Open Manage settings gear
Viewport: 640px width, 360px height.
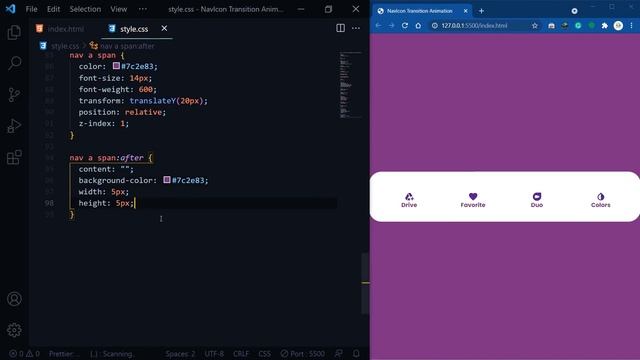tap(14, 330)
